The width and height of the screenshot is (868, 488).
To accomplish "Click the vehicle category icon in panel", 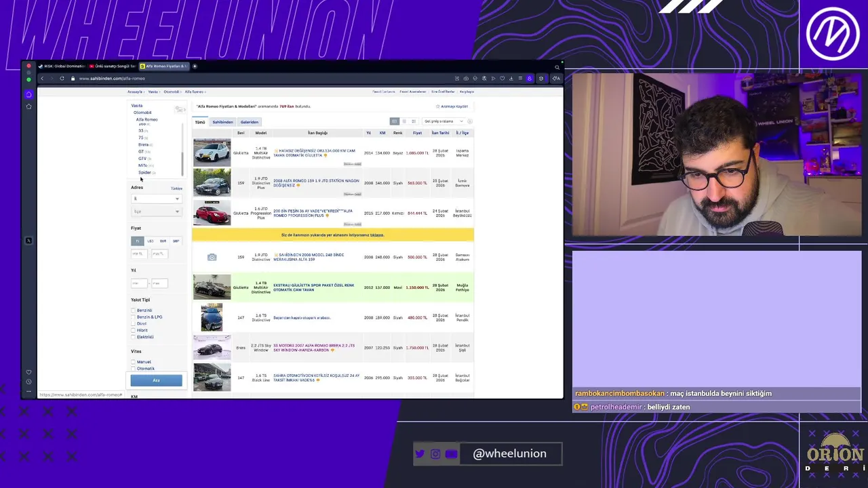I will [x=180, y=109].
